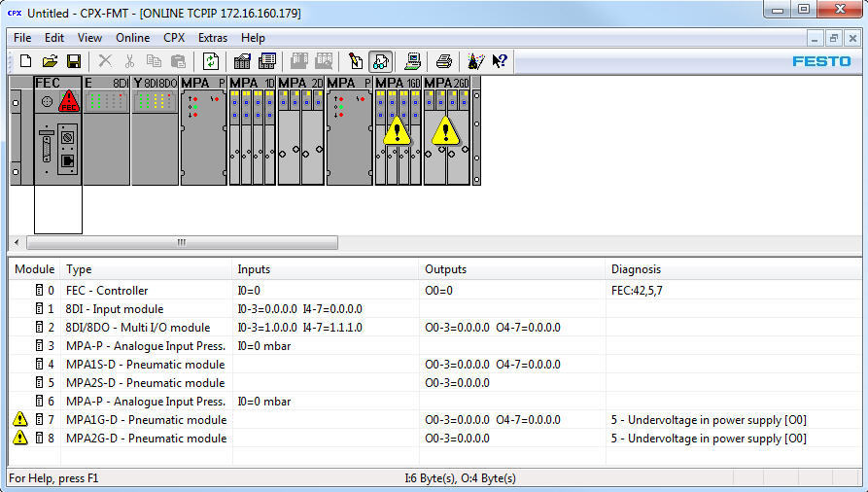Click the Copy toolbar icon
The height and width of the screenshot is (492, 868).
tap(154, 61)
